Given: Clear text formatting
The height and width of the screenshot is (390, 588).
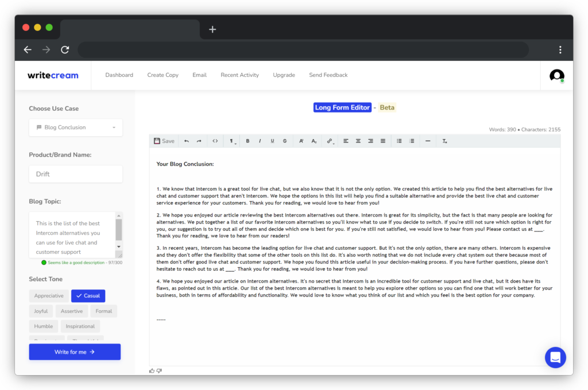Looking at the screenshot, I should (x=444, y=141).
